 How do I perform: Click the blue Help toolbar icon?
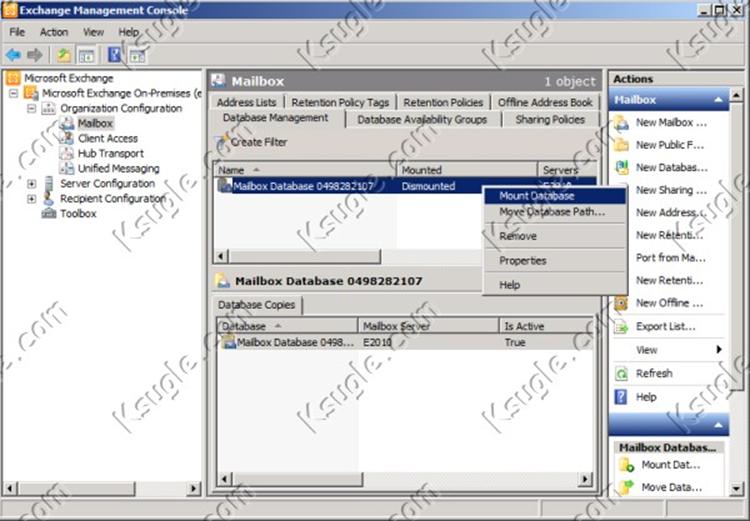coord(115,55)
